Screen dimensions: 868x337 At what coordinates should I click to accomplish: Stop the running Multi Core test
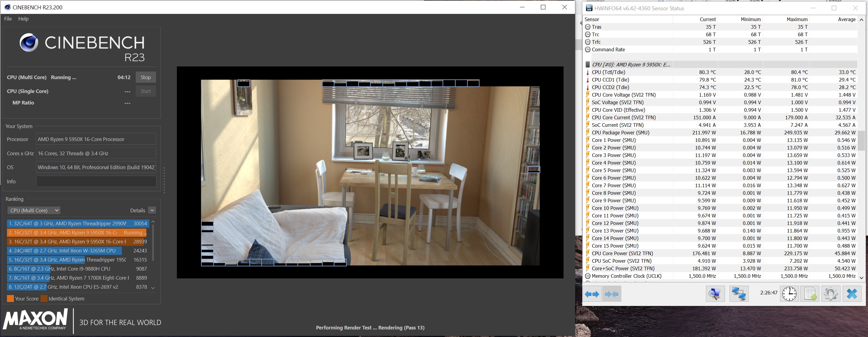[145, 77]
